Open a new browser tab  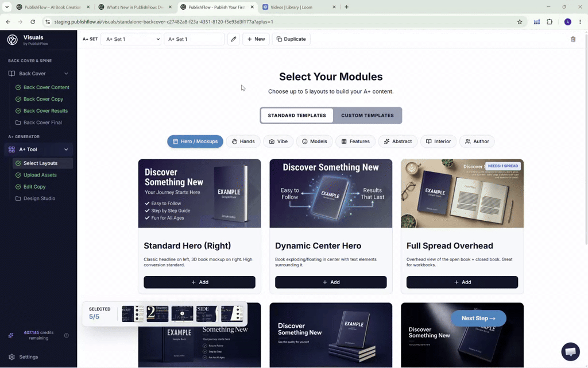coord(346,7)
